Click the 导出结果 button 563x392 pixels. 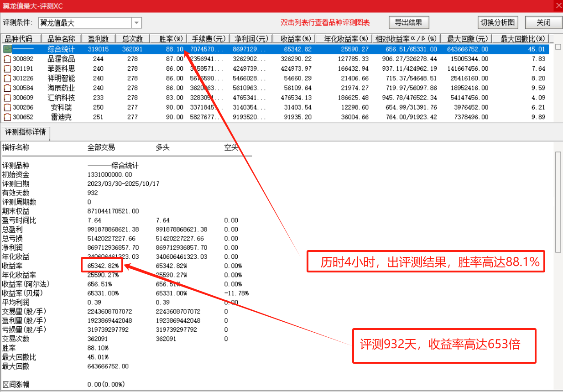coord(408,22)
